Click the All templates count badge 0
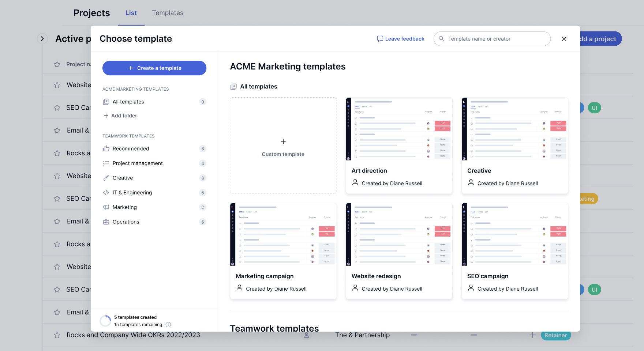This screenshot has width=644, height=351. [203, 102]
